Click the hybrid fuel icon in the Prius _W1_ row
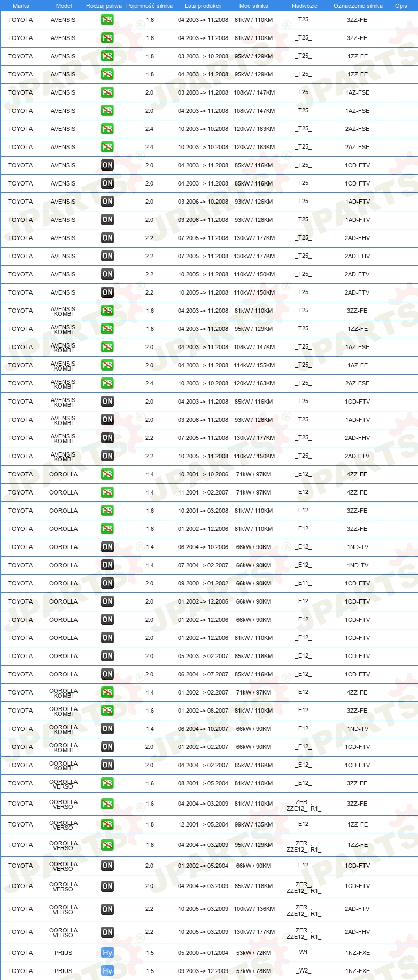 [107, 953]
